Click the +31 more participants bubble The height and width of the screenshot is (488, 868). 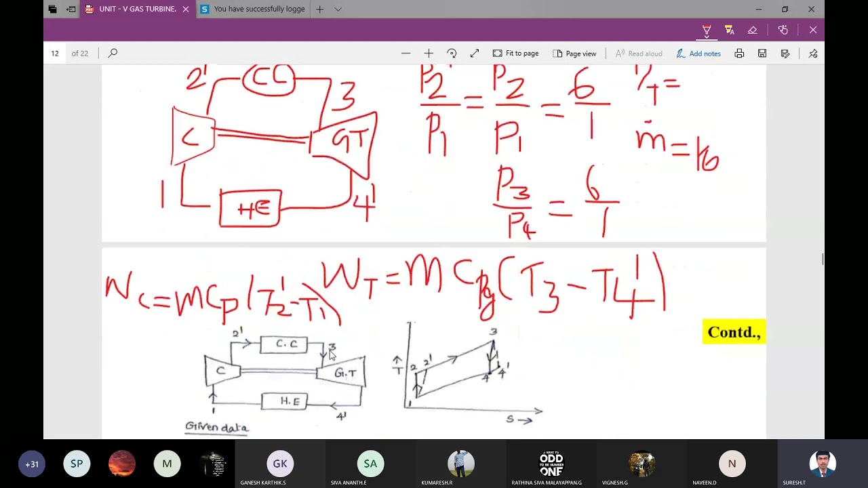click(x=32, y=464)
